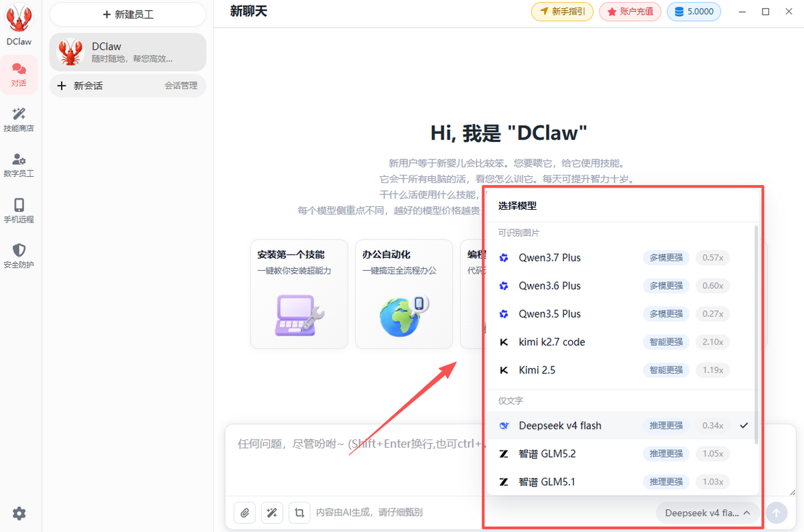The image size is (804, 532).
Task: Click the 新建员工 new employee button
Action: (x=128, y=14)
